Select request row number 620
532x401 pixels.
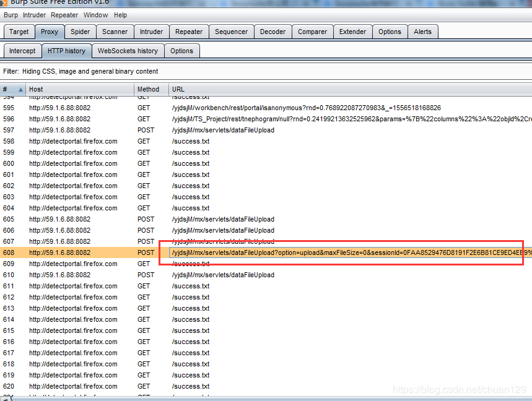pyautogui.click(x=266, y=386)
